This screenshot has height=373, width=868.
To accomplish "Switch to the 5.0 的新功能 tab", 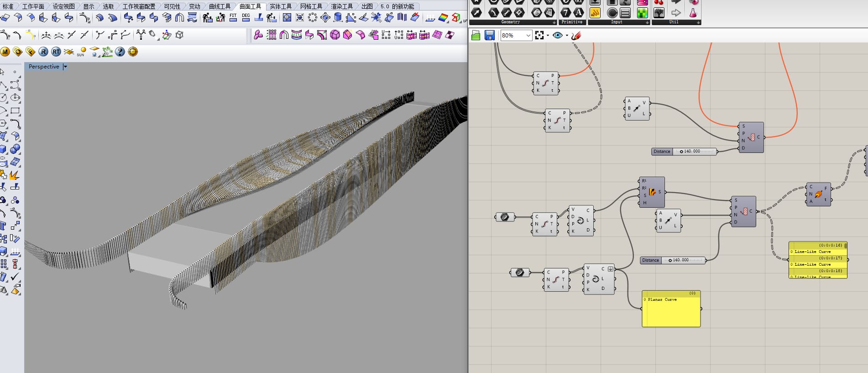I will (x=397, y=6).
